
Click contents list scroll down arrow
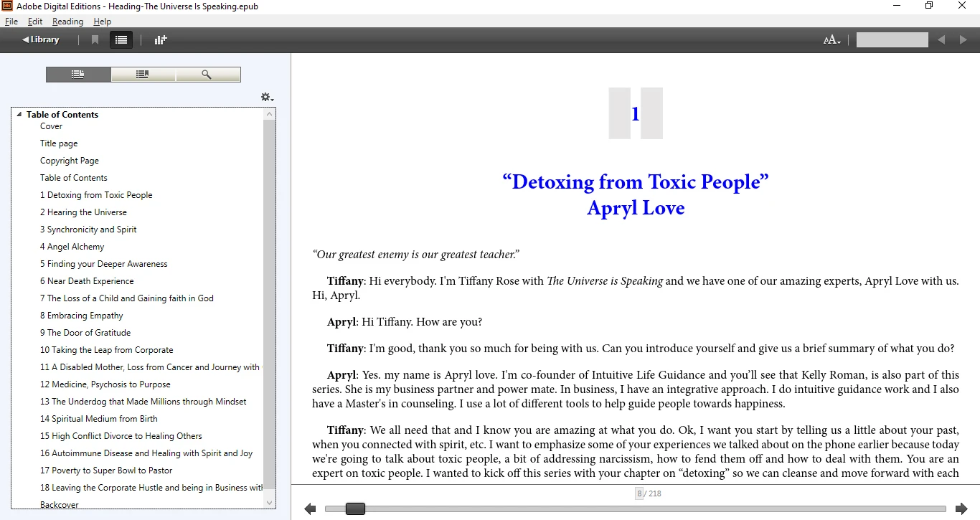pos(270,503)
